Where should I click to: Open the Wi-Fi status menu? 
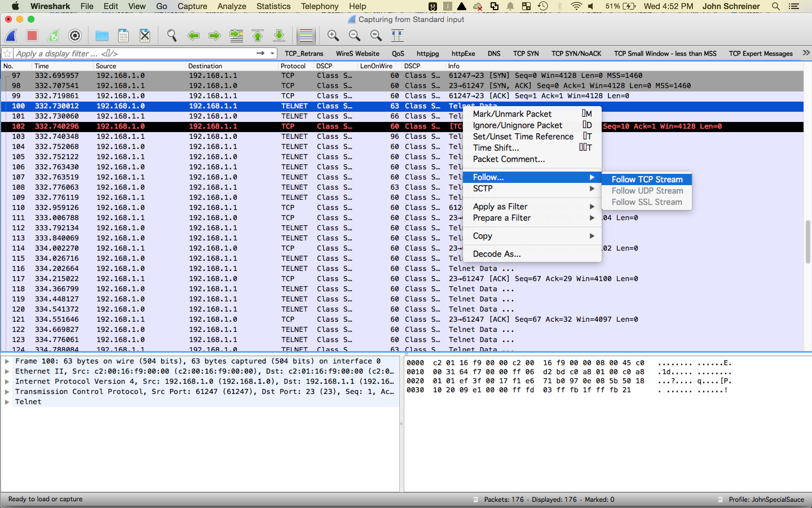point(576,6)
